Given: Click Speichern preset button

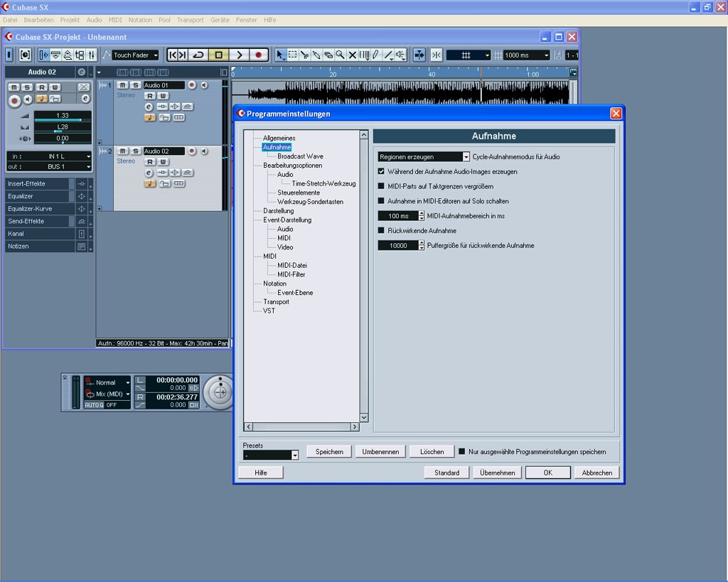Looking at the screenshot, I should point(329,451).
